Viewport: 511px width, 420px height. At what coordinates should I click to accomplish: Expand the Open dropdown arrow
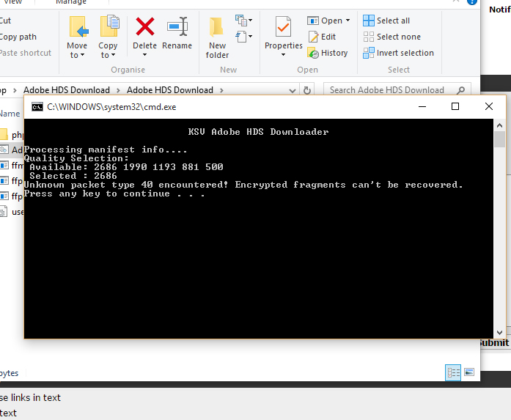[x=348, y=21]
